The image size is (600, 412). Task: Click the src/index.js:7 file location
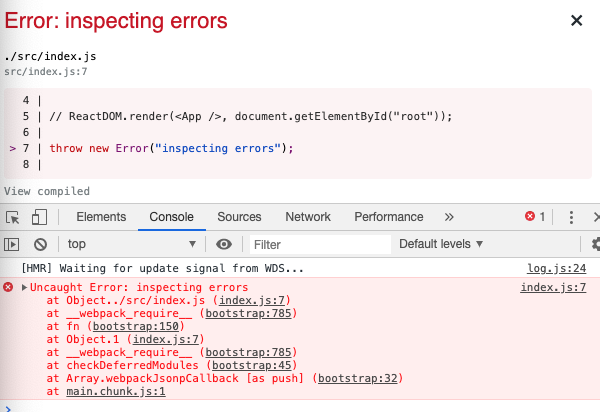coord(46,72)
